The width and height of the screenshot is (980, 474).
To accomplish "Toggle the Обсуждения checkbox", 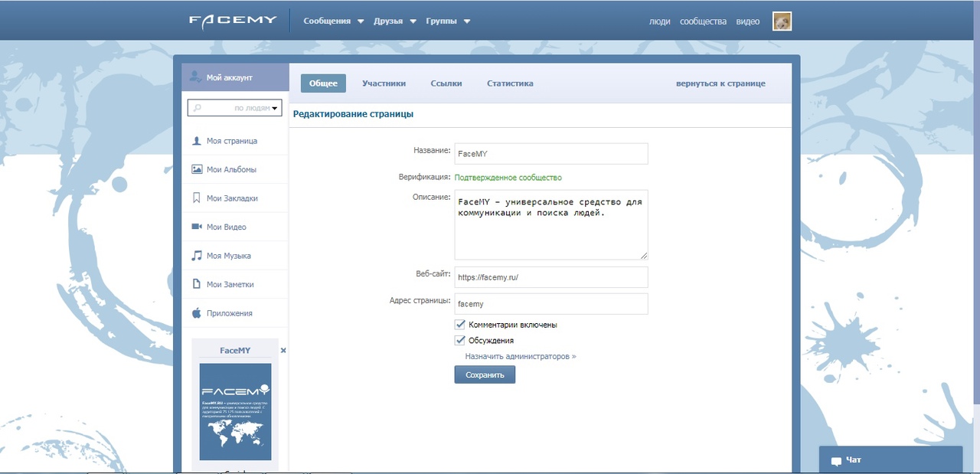I will [460, 340].
